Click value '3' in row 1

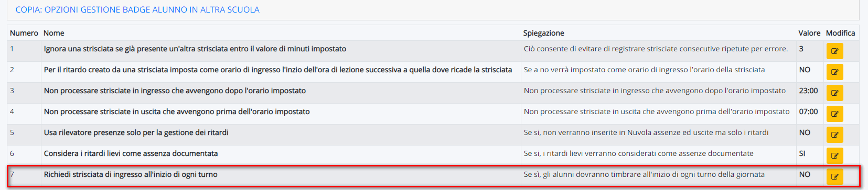tap(801, 49)
